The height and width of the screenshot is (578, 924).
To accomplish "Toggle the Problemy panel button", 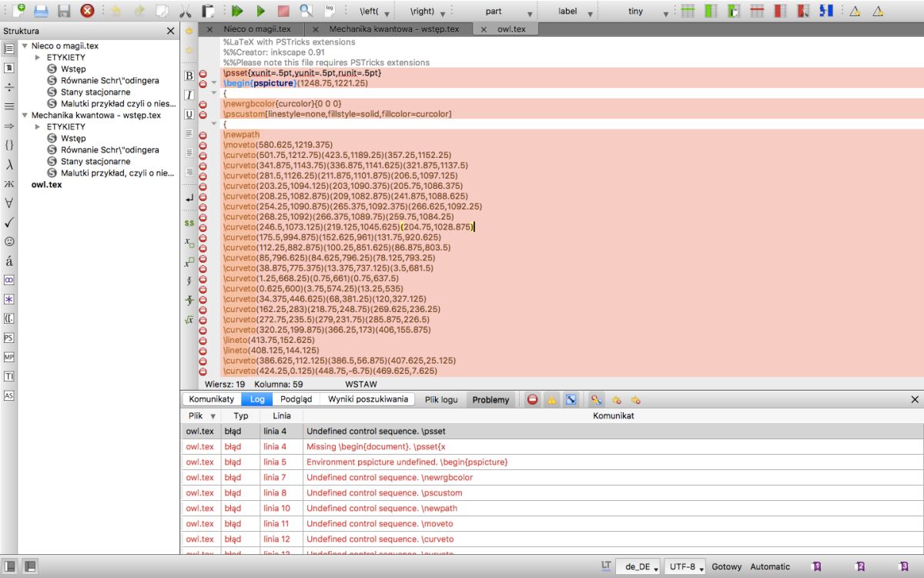I will point(490,399).
